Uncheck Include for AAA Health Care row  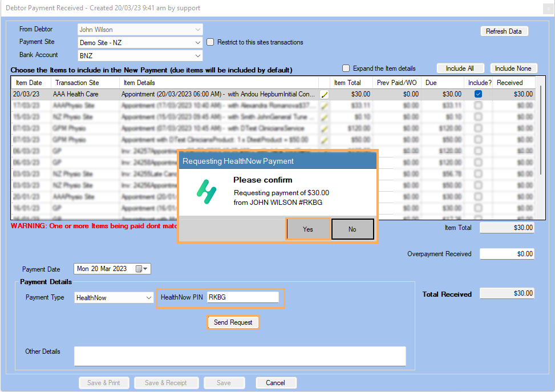(478, 94)
